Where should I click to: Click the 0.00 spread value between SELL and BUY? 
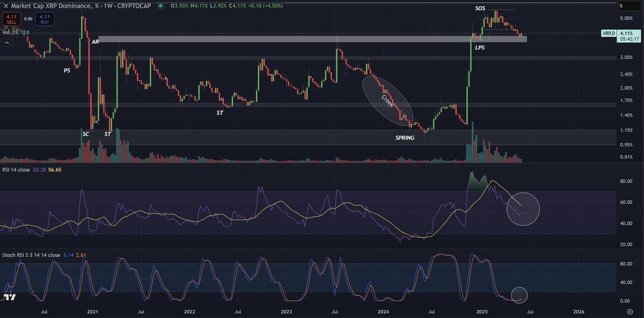[x=28, y=18]
